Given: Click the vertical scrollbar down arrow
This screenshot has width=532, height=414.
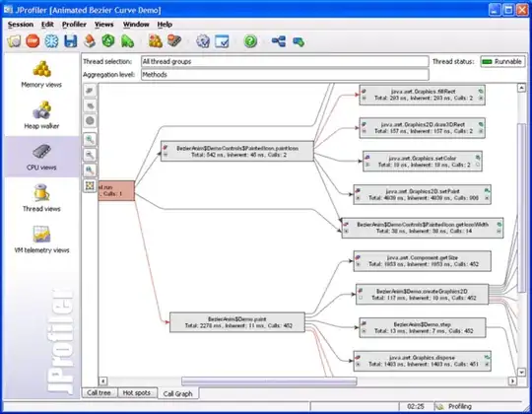Looking at the screenshot, I should point(521,372).
